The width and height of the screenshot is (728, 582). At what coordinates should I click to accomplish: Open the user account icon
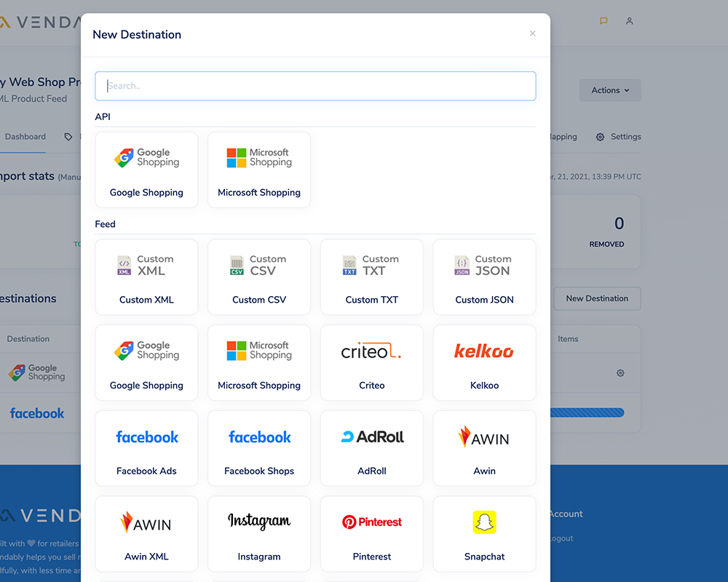coord(629,21)
